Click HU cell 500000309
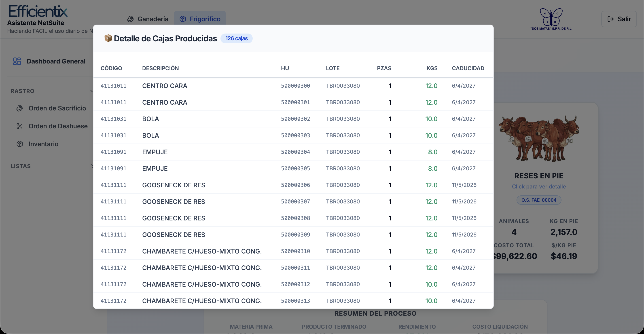 pyautogui.click(x=295, y=235)
